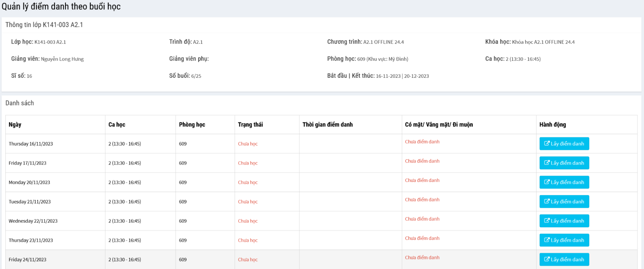Click the external-link icon in Friday 24/11/2023 row

click(x=547, y=259)
